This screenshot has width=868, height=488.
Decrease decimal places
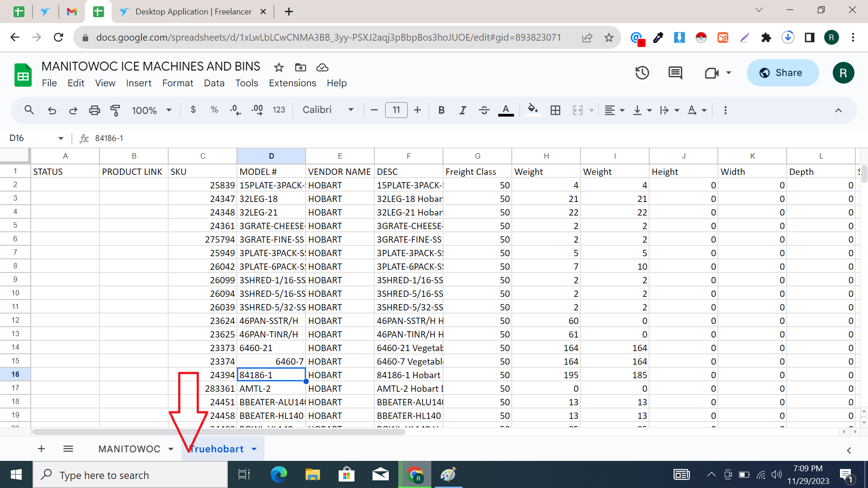click(x=235, y=110)
